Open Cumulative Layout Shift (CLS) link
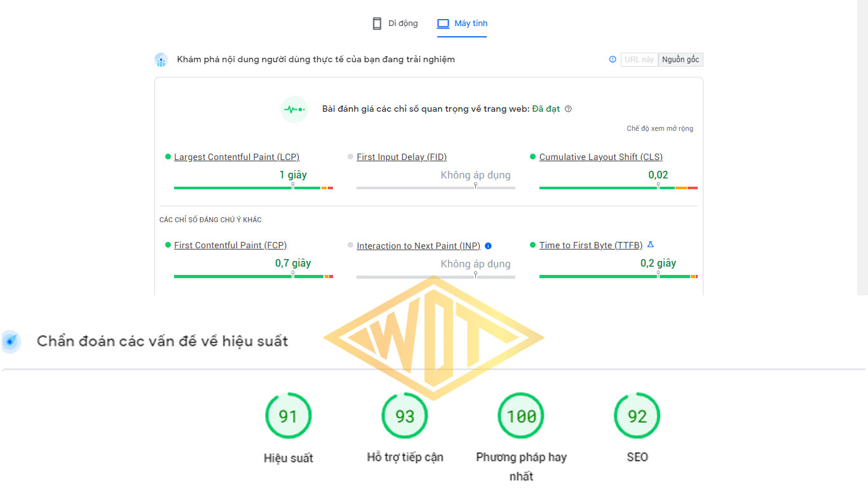This screenshot has height=494, width=868. click(601, 157)
